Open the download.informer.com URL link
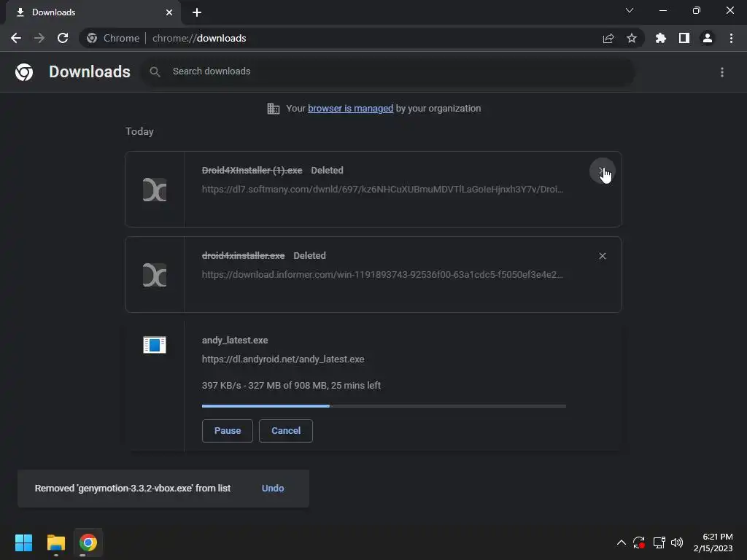The height and width of the screenshot is (560, 747). [382, 274]
